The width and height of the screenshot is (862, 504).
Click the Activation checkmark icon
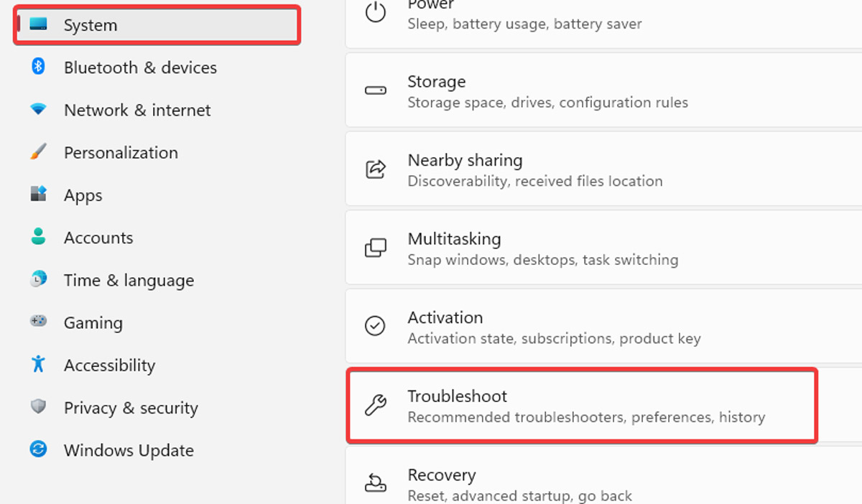click(376, 326)
